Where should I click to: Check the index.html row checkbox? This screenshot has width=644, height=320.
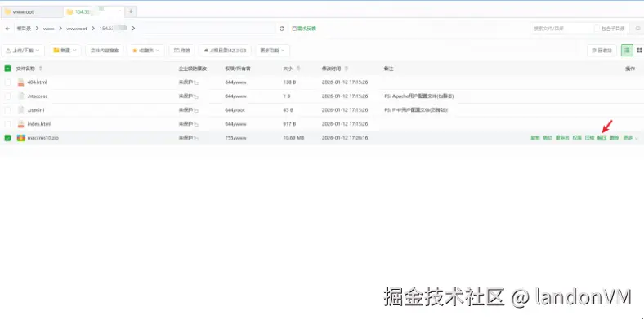point(8,124)
